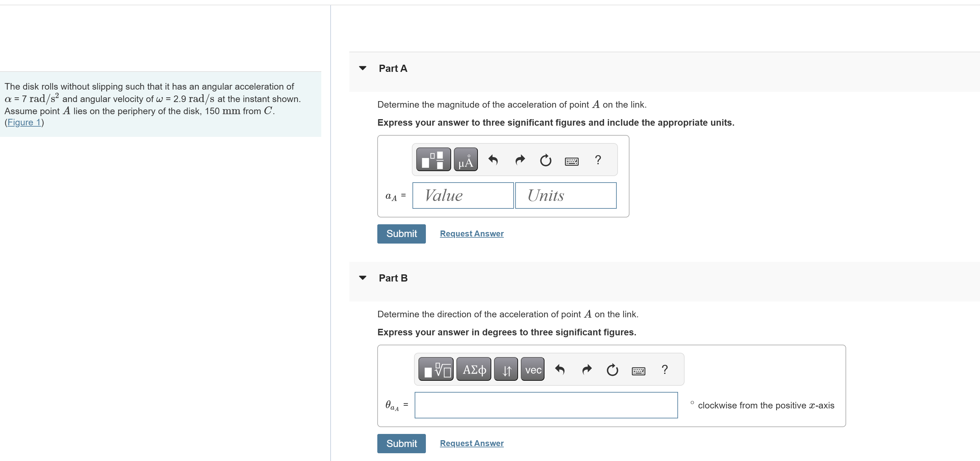Click the theta angle answer field
This screenshot has height=461, width=980.
545,405
